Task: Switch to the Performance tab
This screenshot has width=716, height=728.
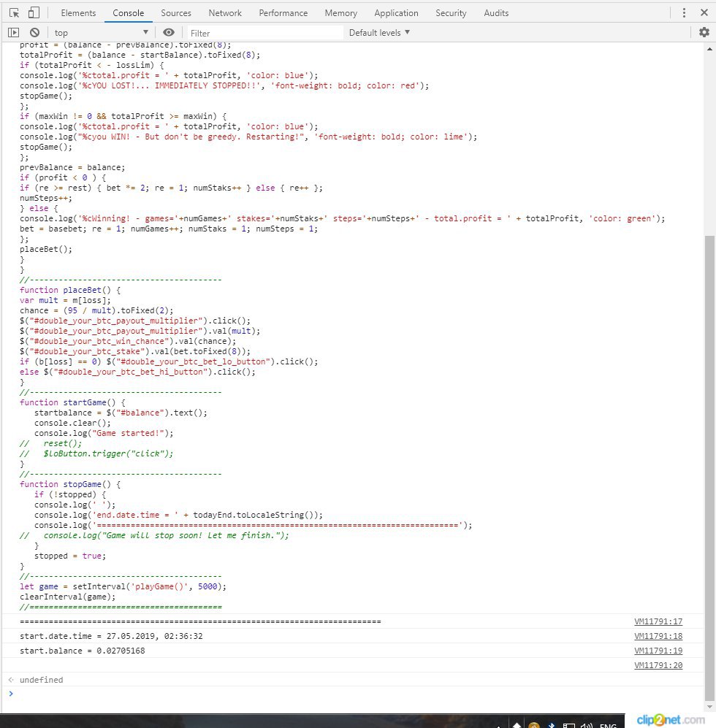Action: [x=283, y=13]
